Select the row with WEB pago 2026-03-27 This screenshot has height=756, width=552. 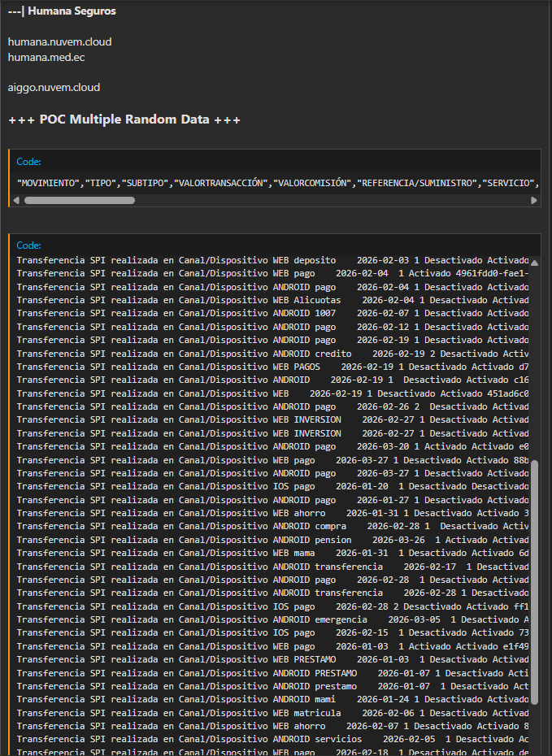point(273,460)
